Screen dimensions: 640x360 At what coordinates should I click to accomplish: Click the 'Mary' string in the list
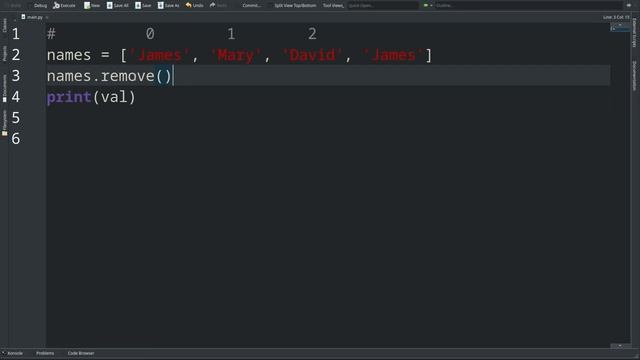[x=236, y=55]
